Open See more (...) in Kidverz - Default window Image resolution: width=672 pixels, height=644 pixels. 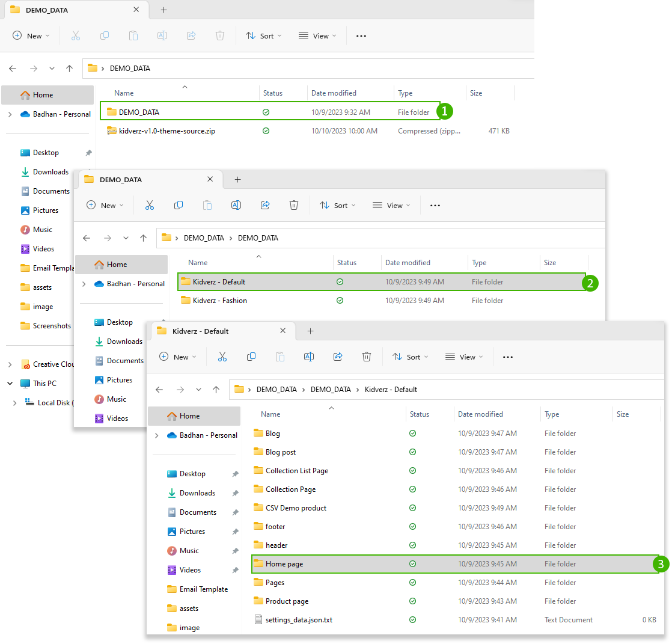[x=508, y=357]
